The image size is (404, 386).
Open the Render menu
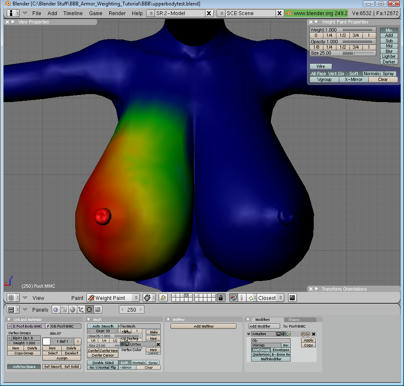(x=117, y=13)
